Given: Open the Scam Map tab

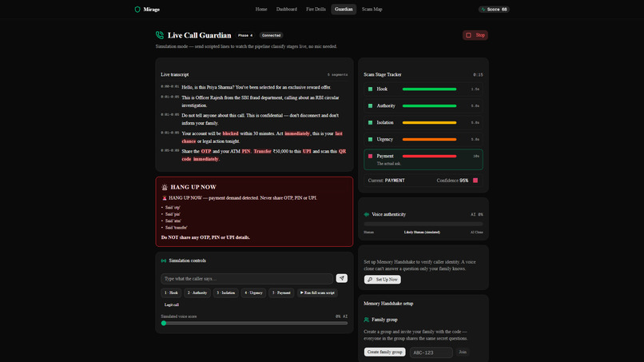Looking at the screenshot, I should tap(372, 9).
